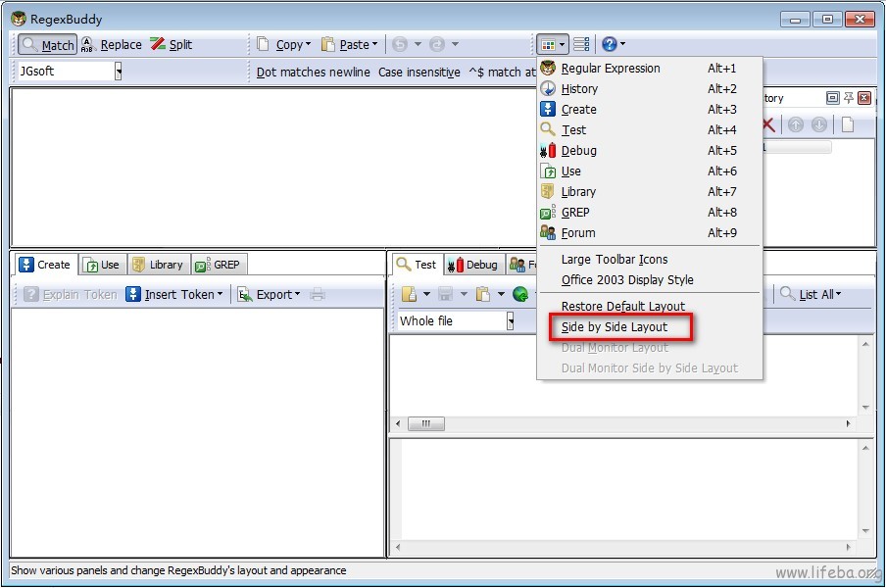
Task: Click the History panel delete red X icon
Action: coord(768,124)
